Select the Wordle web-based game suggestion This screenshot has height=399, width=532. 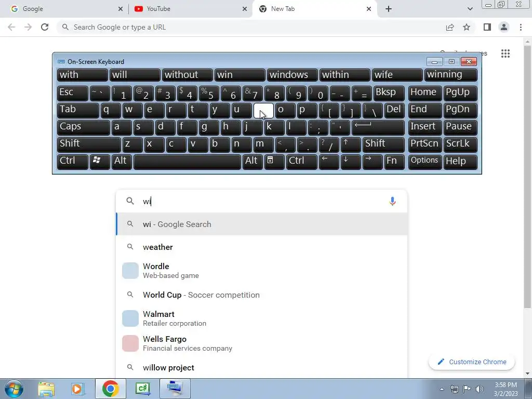[x=261, y=271]
